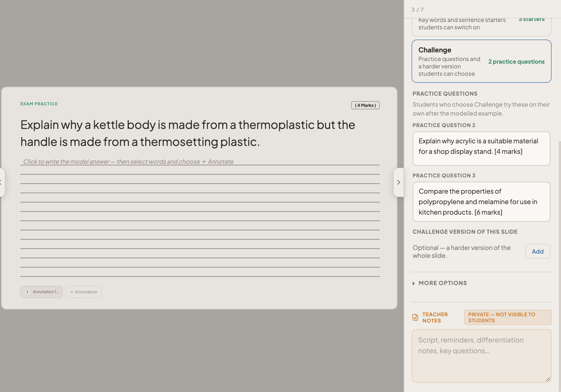The height and width of the screenshot is (392, 561).
Task: Select the Challenge card
Action: pos(481,61)
